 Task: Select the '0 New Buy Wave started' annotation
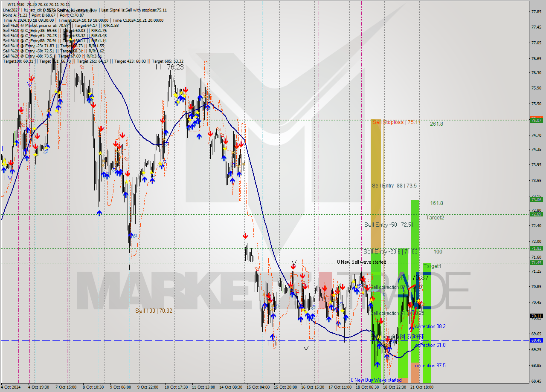click(376, 380)
